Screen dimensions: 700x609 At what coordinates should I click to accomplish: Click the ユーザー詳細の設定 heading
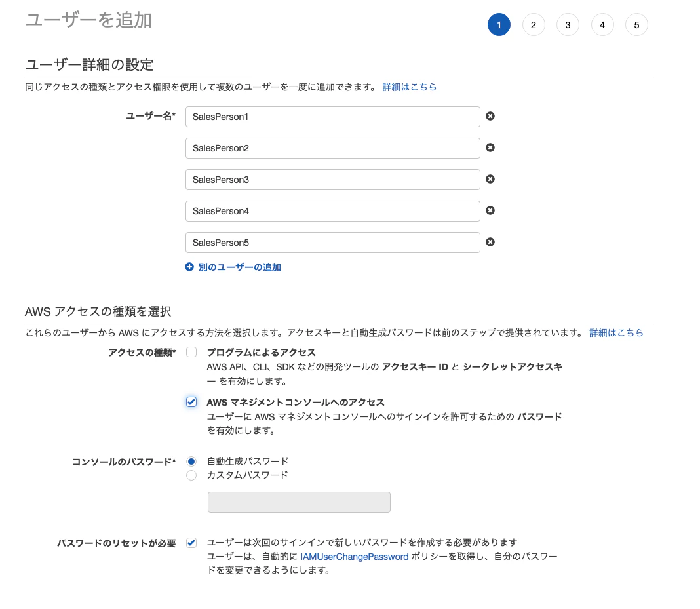click(x=89, y=65)
